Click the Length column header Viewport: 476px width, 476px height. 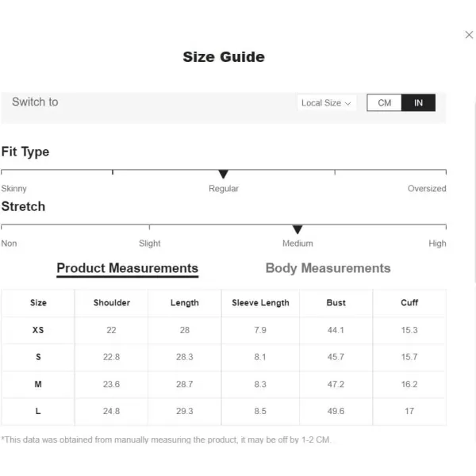pyautogui.click(x=185, y=303)
